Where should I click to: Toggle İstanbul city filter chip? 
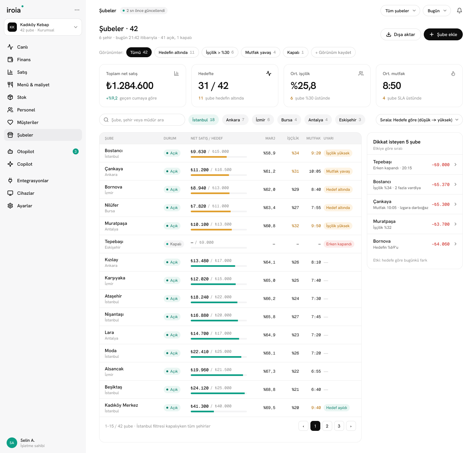coord(204,120)
